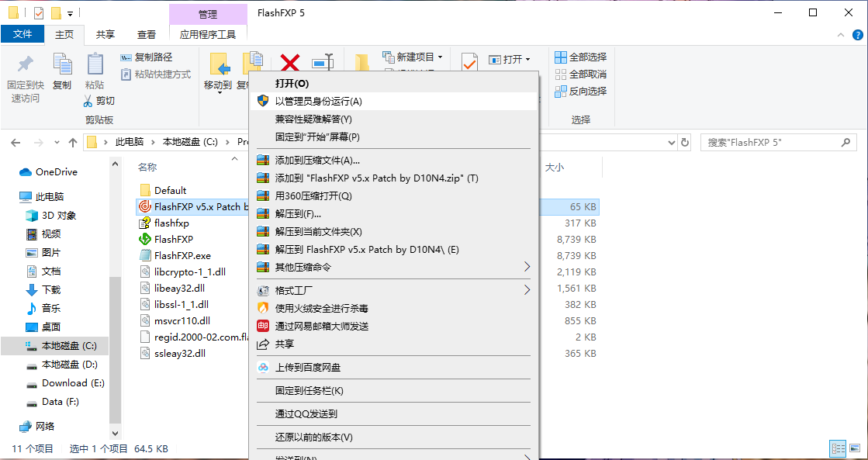Select Download (E:) drive
The width and height of the screenshot is (868, 460).
64,383
